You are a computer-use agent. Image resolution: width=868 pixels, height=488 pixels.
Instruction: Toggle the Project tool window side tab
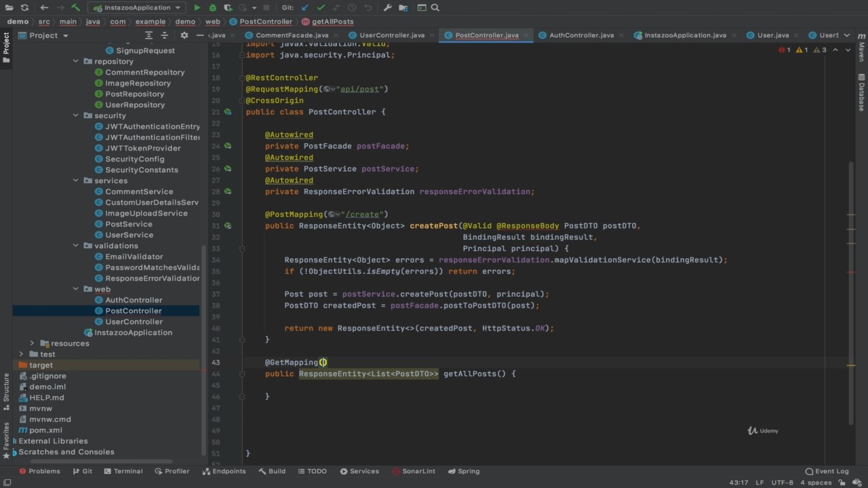(6, 47)
